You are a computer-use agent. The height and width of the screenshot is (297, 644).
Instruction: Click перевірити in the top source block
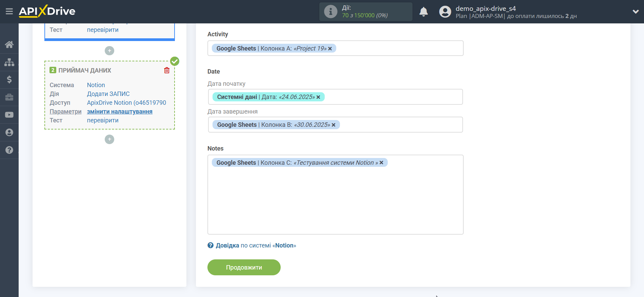click(103, 30)
